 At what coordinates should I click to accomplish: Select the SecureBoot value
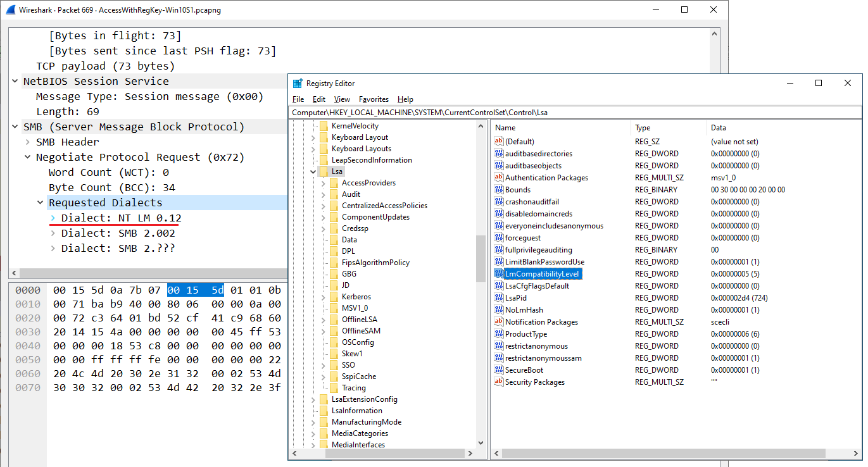524,370
